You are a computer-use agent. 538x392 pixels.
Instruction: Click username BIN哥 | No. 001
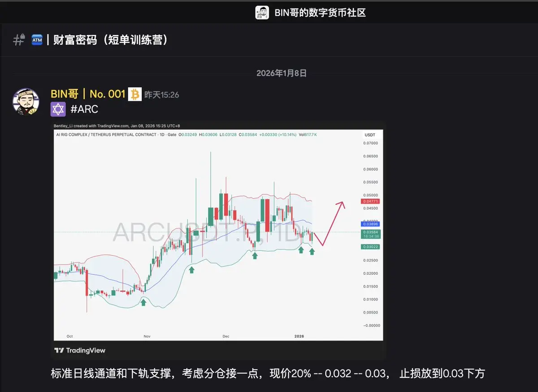pos(88,94)
